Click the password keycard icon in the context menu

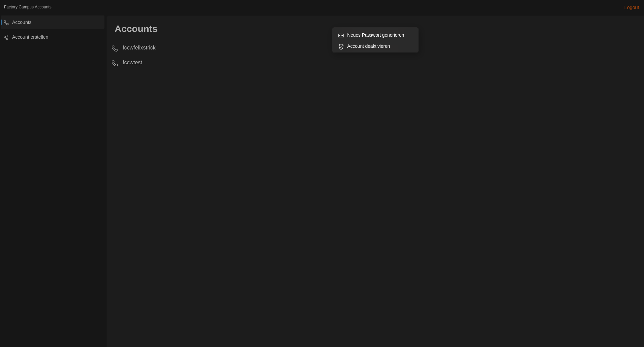[x=341, y=35]
